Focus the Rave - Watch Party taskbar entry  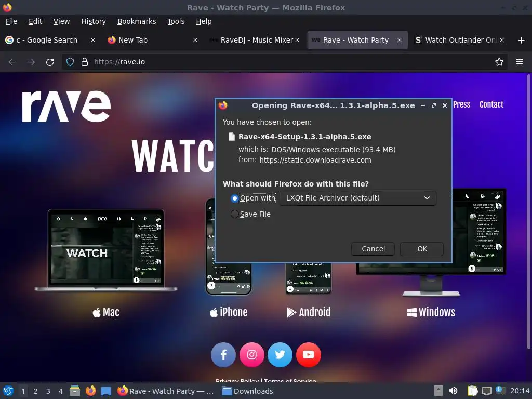coord(166,391)
